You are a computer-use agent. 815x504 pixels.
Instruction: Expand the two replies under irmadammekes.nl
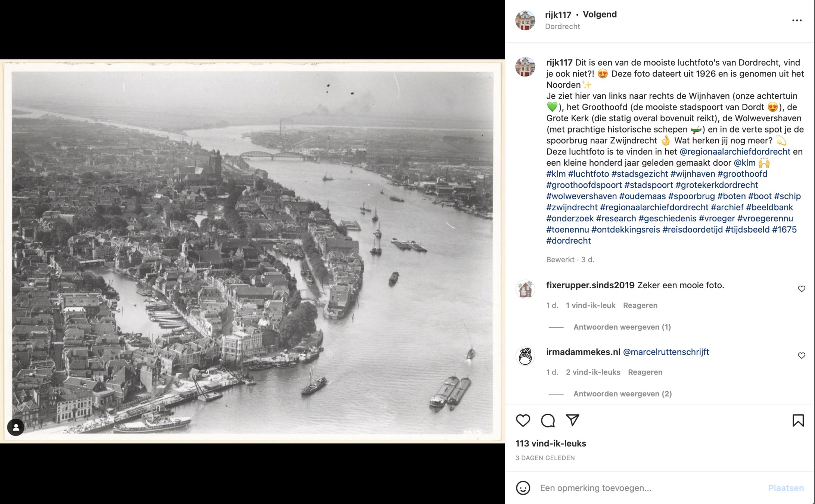622,394
